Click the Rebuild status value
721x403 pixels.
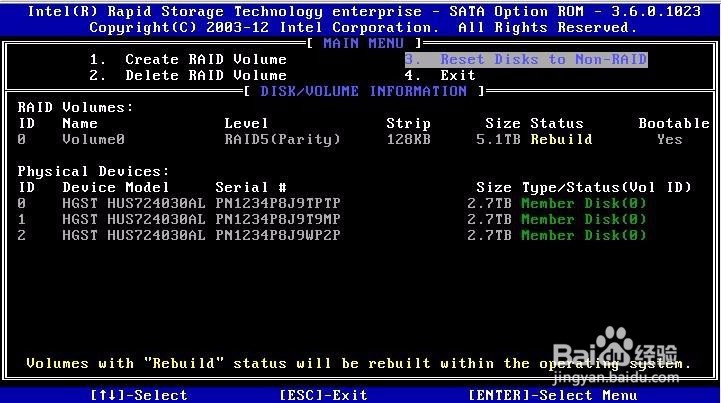[561, 139]
